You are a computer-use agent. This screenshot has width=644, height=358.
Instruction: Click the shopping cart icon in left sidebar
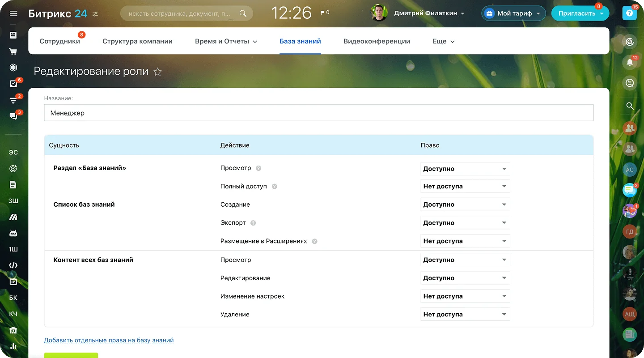13,51
